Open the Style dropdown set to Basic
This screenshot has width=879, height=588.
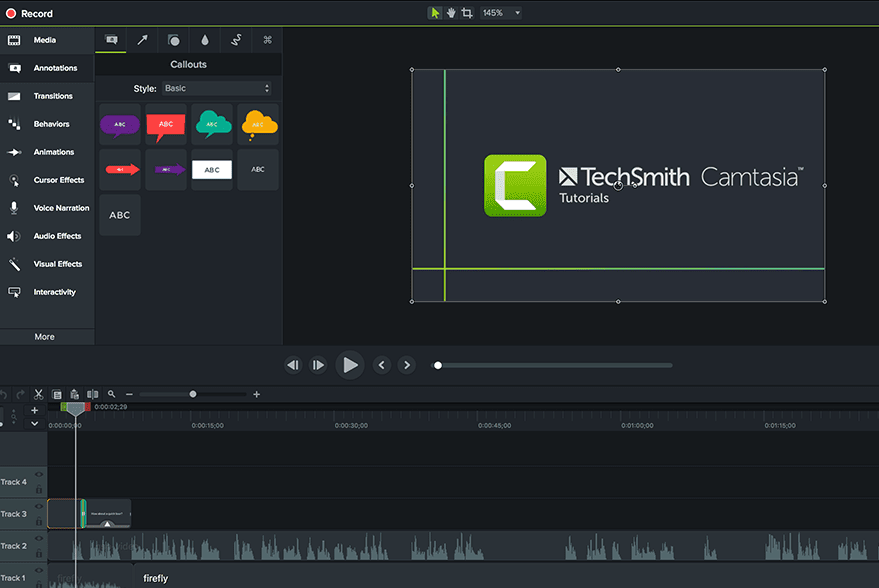[217, 88]
